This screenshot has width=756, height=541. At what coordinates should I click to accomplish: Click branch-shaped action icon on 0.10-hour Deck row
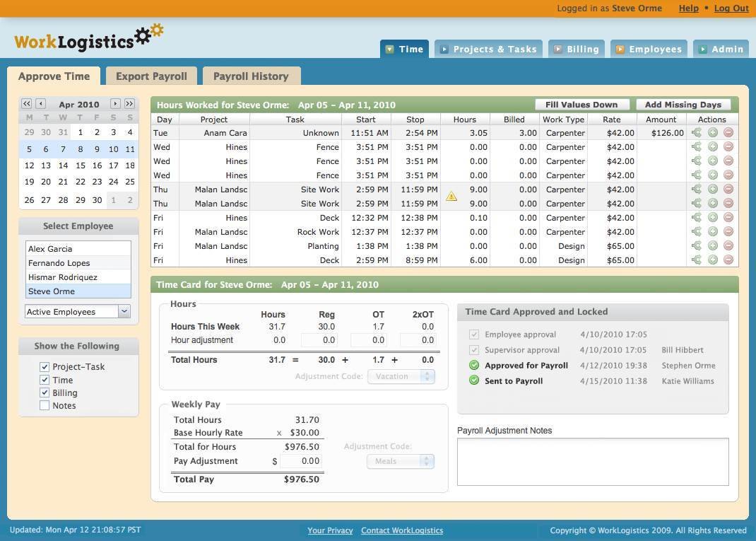(x=697, y=218)
